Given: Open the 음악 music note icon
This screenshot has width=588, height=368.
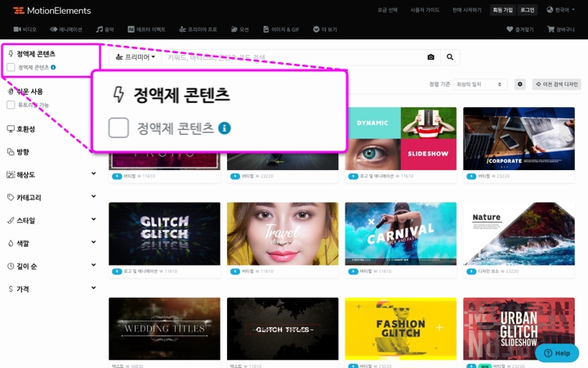Looking at the screenshot, I should (x=100, y=29).
